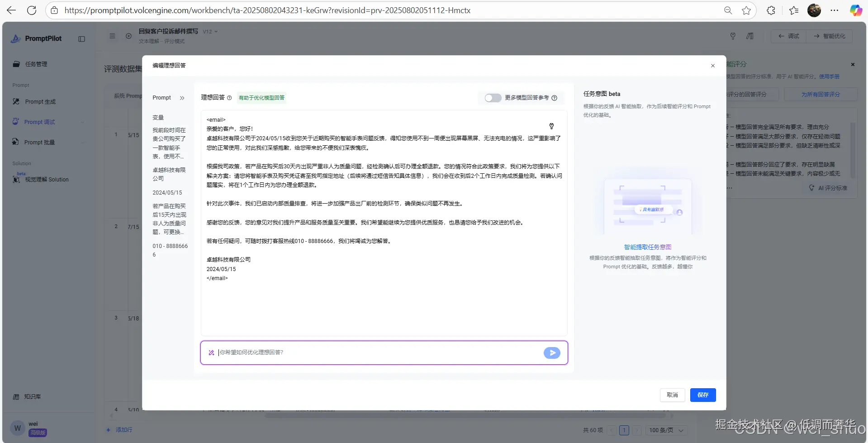Click the 保存 button to save the answer

point(702,395)
